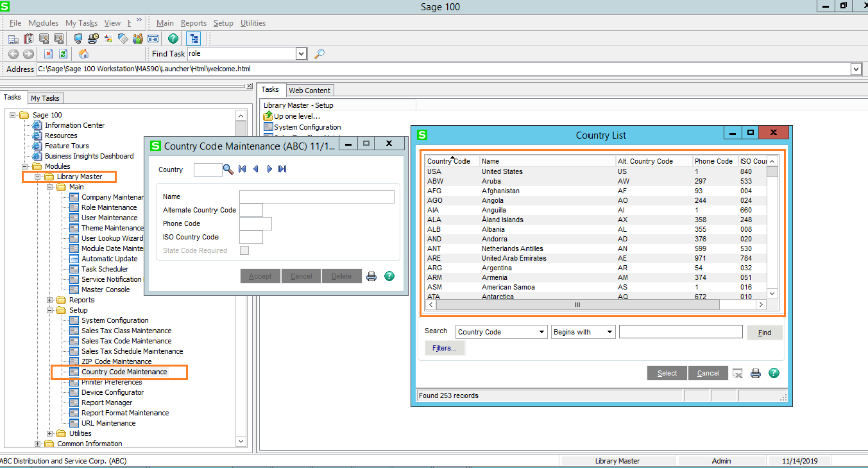The height and width of the screenshot is (468, 868).
Task: Click the Find Task magnifier icon
Action: pos(319,54)
